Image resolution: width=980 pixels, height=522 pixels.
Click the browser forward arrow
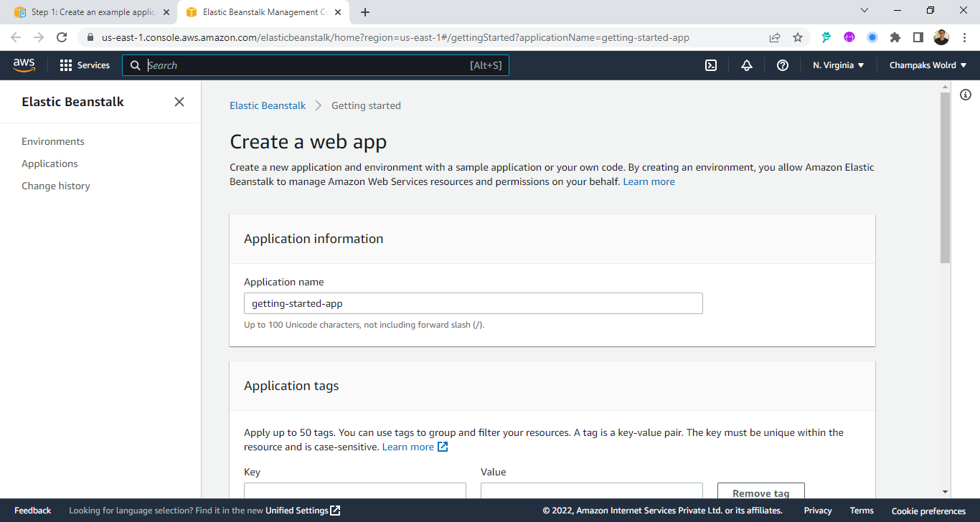[x=39, y=37]
